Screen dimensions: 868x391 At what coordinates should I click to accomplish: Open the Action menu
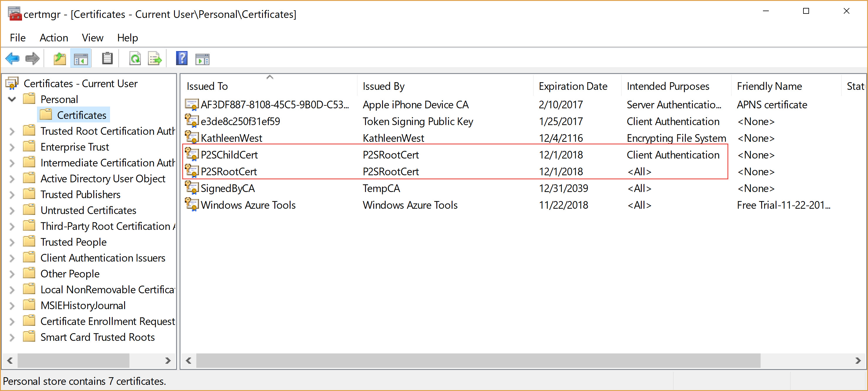pyautogui.click(x=54, y=38)
